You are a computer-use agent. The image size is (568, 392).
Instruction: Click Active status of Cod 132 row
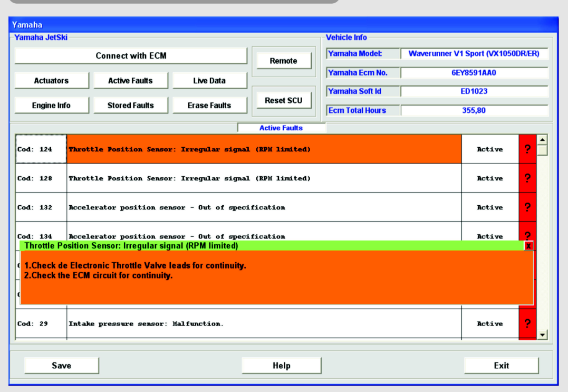coord(490,207)
